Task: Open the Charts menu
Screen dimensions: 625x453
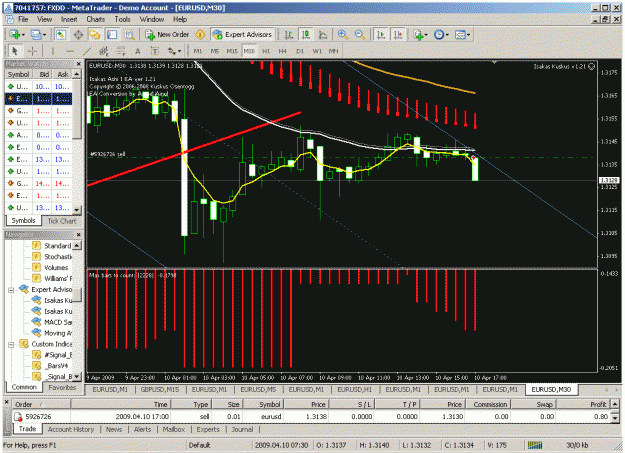Action: coord(96,19)
